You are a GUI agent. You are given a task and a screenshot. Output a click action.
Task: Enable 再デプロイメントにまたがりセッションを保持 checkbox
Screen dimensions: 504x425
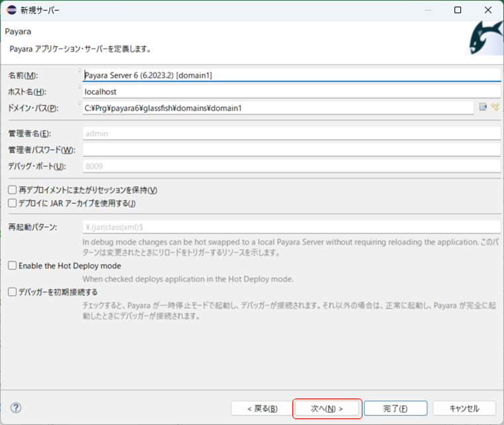[x=12, y=190]
